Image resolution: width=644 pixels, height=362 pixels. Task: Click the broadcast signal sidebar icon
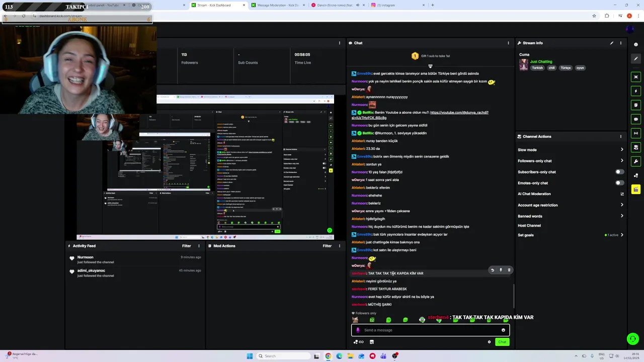pyautogui.click(x=636, y=133)
